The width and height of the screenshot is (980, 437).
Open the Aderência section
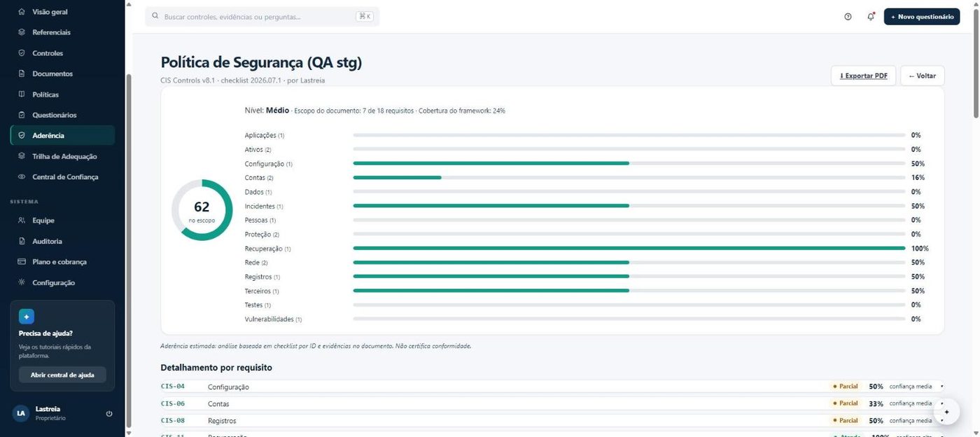[x=63, y=135]
